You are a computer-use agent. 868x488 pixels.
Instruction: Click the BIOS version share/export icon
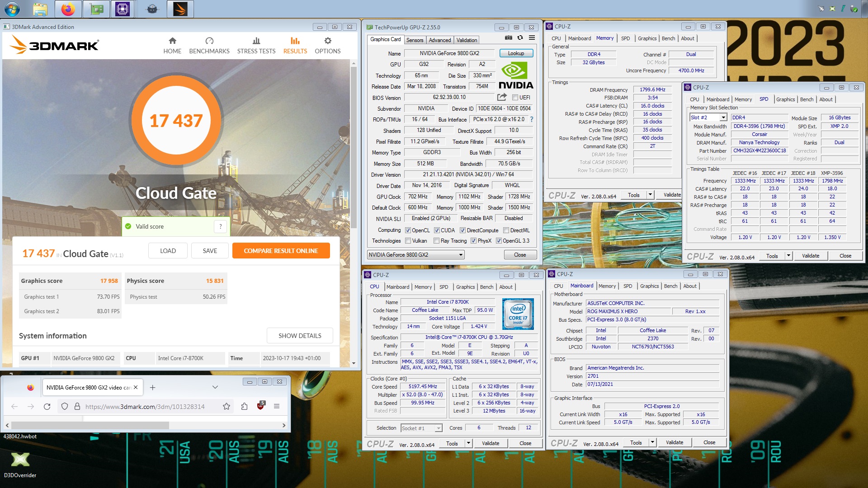point(502,97)
